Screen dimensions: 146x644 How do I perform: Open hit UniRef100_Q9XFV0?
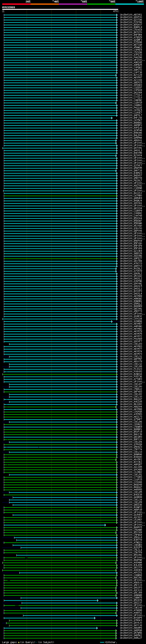(131, 17)
